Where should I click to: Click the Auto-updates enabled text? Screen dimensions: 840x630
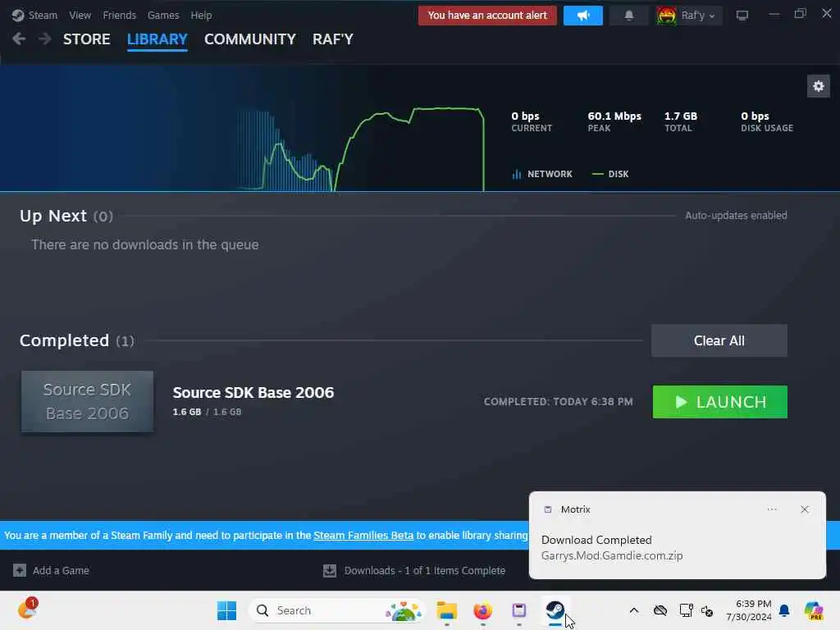(x=736, y=216)
